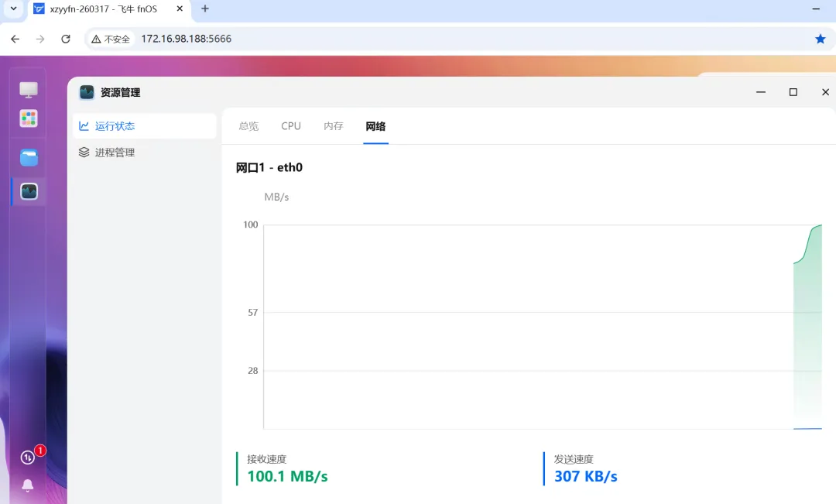Open the desktop icon in the fnOS dock
Viewport: 836px width, 504px height.
coord(29,90)
